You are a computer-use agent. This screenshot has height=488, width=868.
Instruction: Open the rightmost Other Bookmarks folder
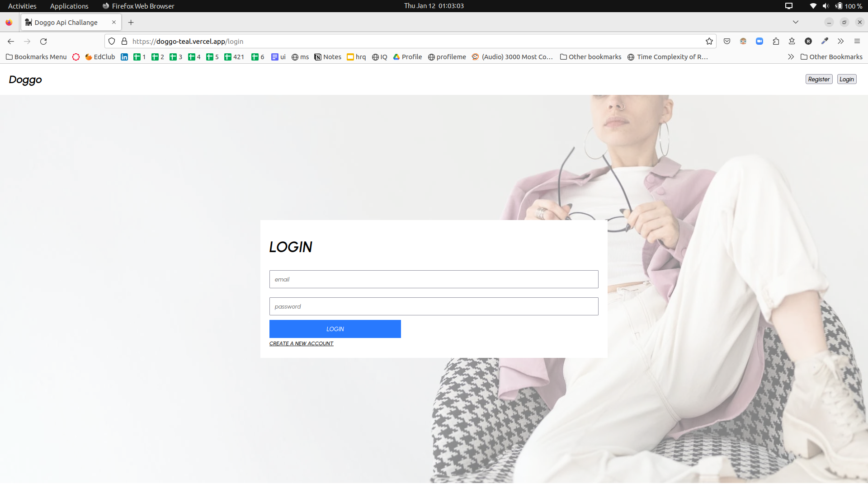coord(831,57)
